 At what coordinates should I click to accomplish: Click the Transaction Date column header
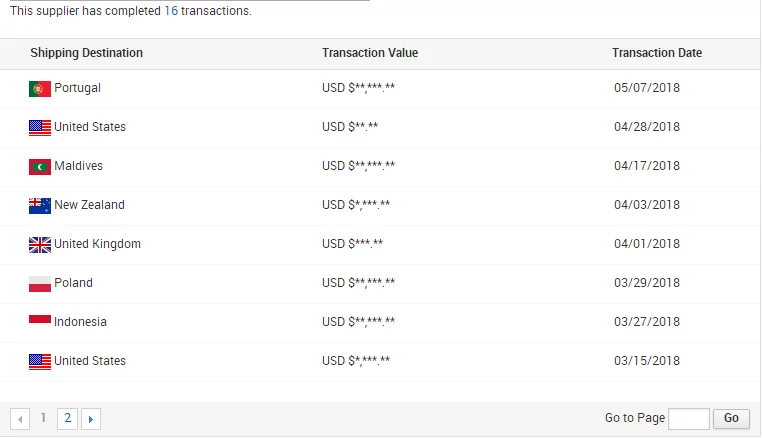pyautogui.click(x=657, y=53)
